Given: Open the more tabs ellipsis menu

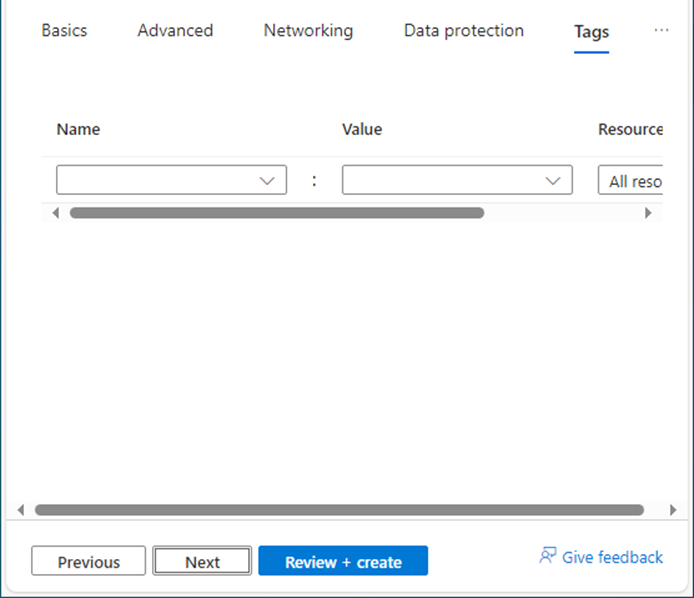Looking at the screenshot, I should coord(661,30).
